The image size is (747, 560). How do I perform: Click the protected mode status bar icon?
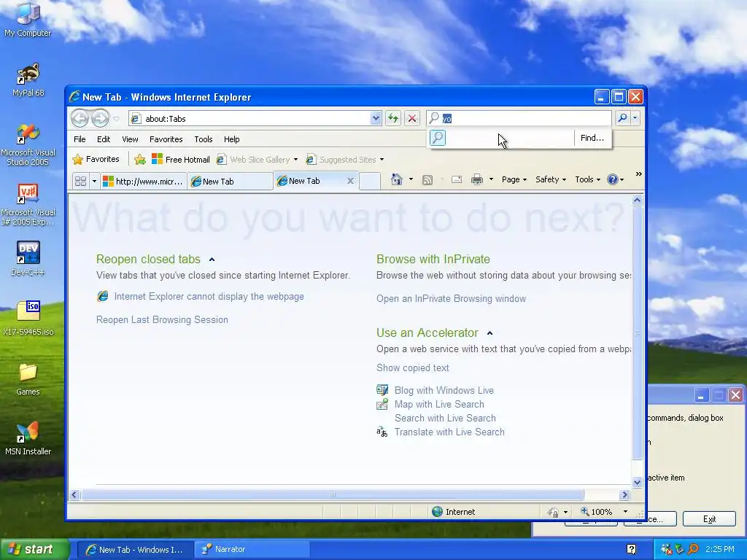554,512
